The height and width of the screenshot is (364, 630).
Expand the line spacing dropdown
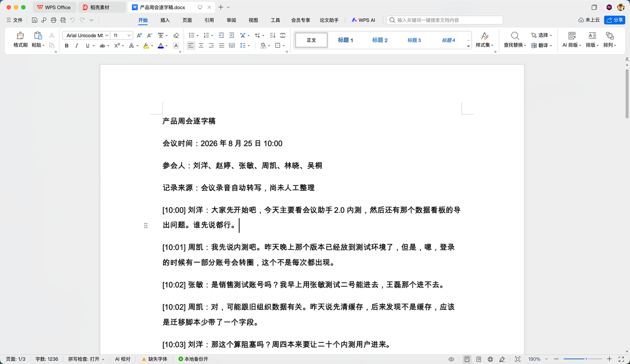click(249, 46)
